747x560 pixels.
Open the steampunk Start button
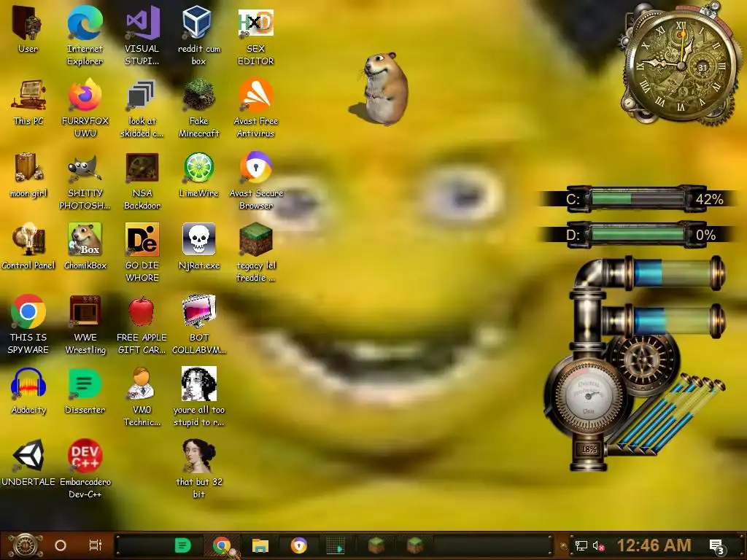(x=26, y=545)
